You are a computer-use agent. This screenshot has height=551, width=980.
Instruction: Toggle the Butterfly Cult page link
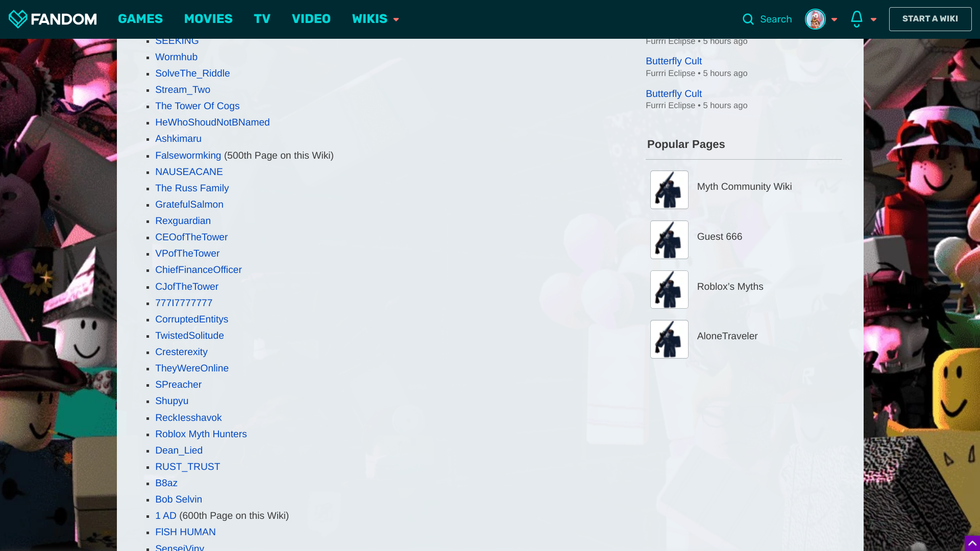tap(673, 61)
